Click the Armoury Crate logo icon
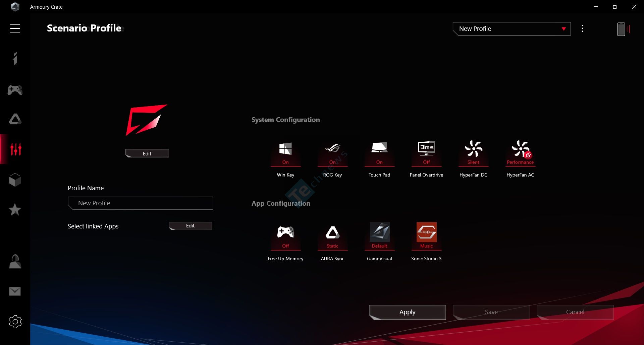The width and height of the screenshot is (644, 345). (15, 7)
